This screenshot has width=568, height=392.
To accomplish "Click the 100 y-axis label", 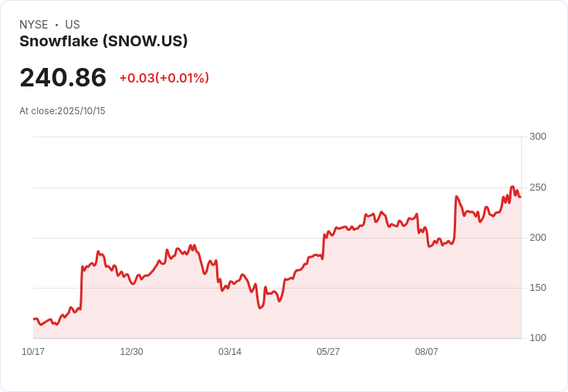I will pos(537,338).
